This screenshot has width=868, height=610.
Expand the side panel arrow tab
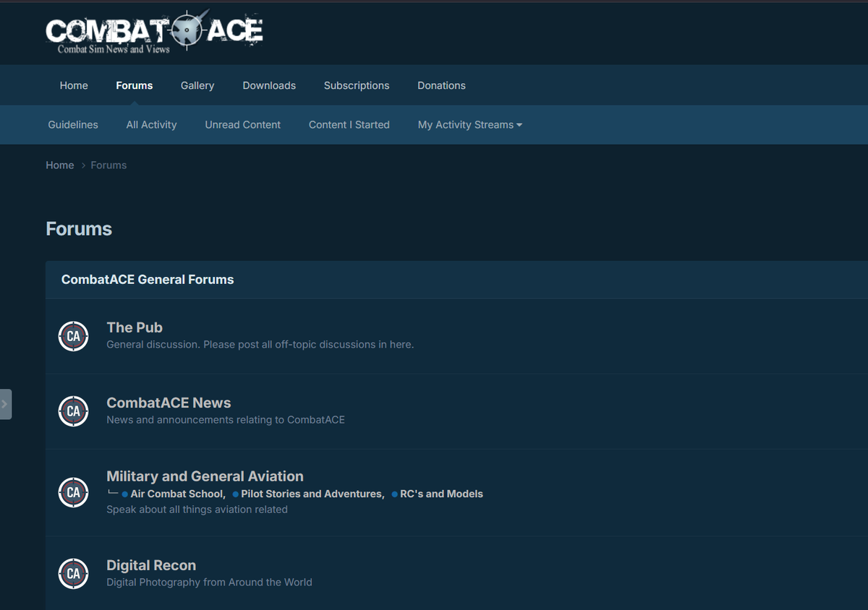click(5, 404)
